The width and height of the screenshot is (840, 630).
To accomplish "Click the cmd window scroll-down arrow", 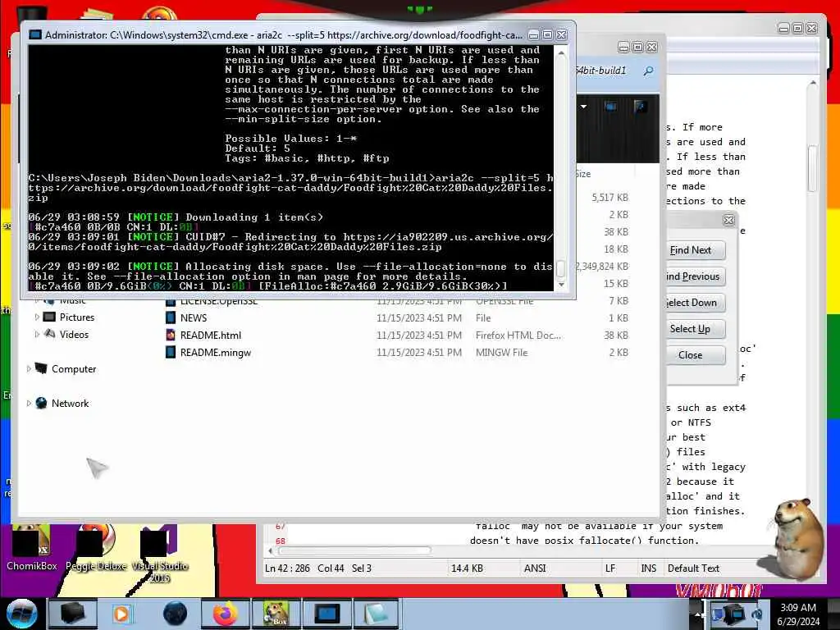I will (x=561, y=285).
